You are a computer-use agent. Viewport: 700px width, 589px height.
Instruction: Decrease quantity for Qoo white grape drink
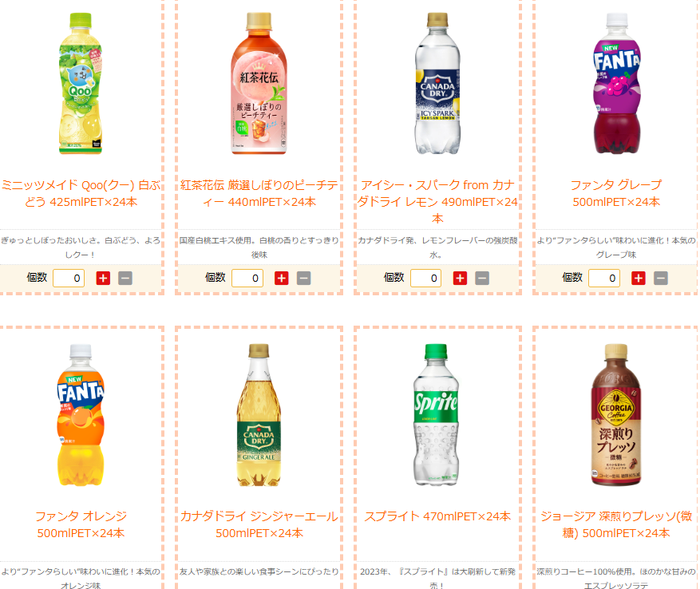[125, 279]
